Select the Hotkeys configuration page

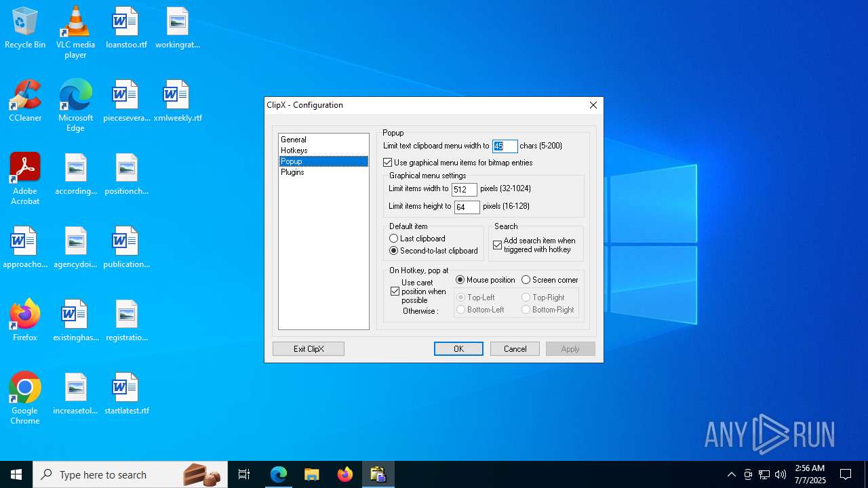point(323,150)
